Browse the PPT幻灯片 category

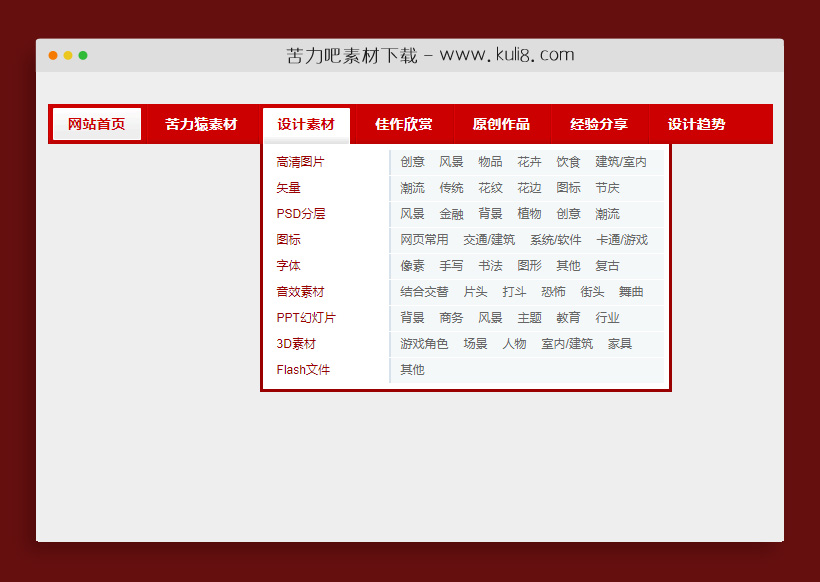click(303, 317)
